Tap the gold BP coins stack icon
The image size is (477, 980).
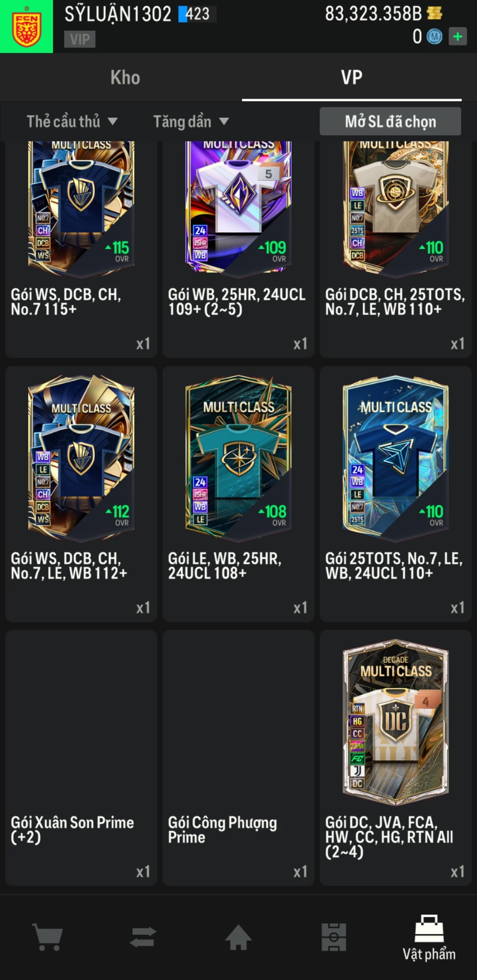[x=435, y=13]
